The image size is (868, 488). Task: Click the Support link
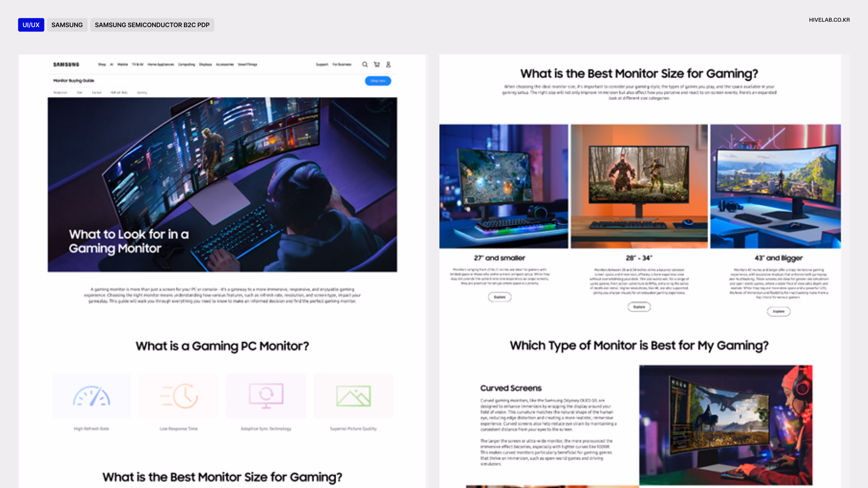[322, 64]
